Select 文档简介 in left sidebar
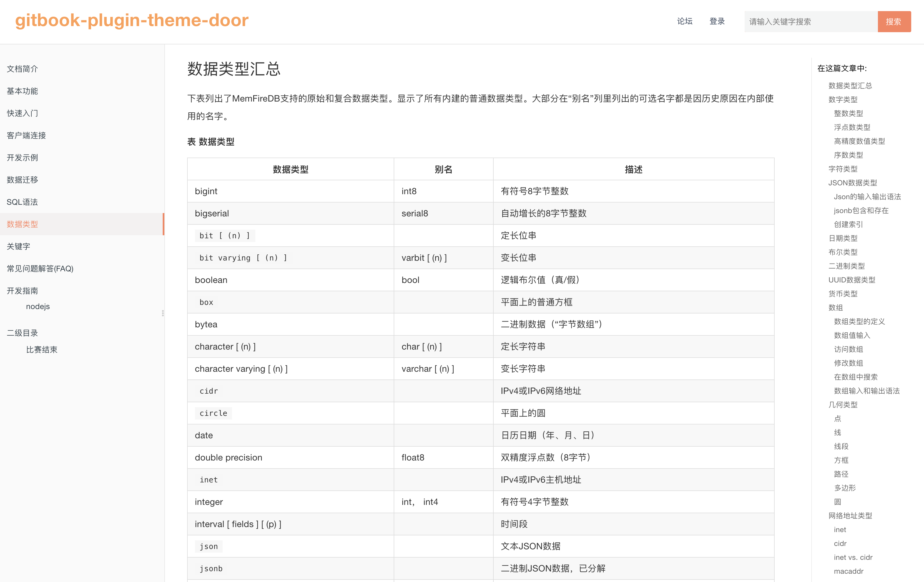 (22, 69)
